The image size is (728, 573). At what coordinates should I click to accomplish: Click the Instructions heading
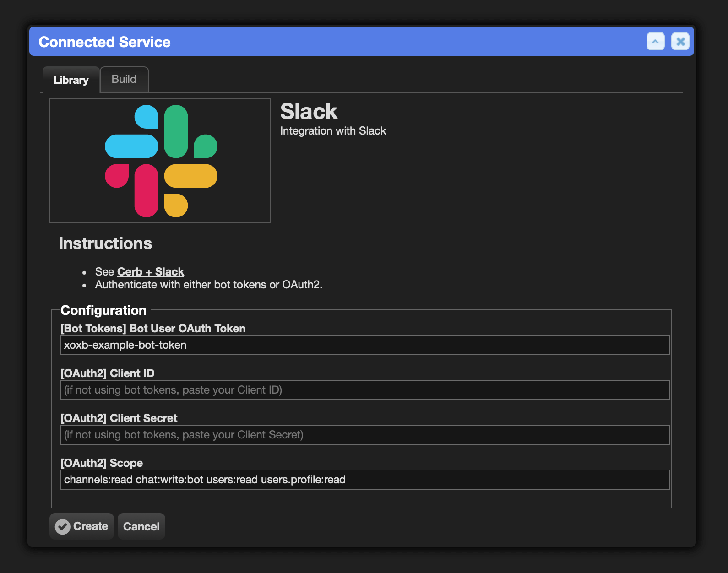click(105, 243)
